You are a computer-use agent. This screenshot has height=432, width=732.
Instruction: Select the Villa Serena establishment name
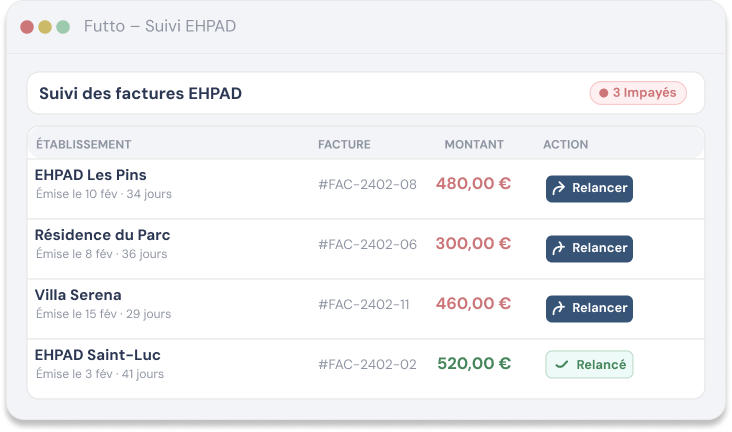[x=78, y=295]
